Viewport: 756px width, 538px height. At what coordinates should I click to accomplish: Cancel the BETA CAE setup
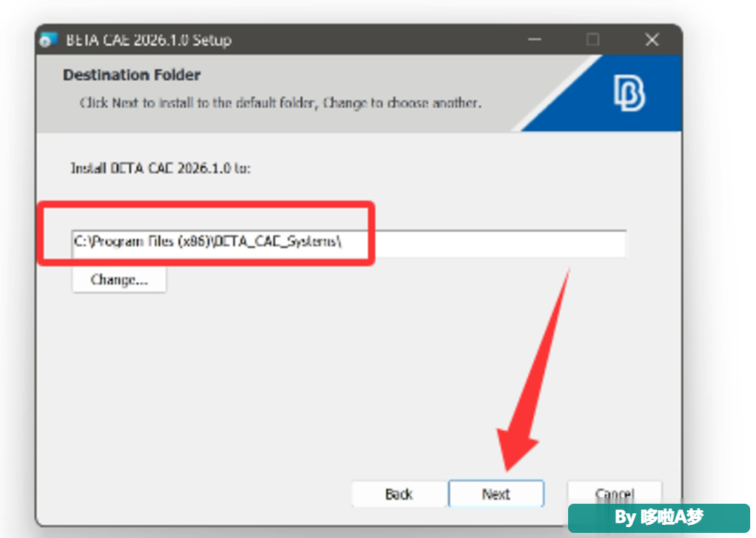[x=614, y=494]
